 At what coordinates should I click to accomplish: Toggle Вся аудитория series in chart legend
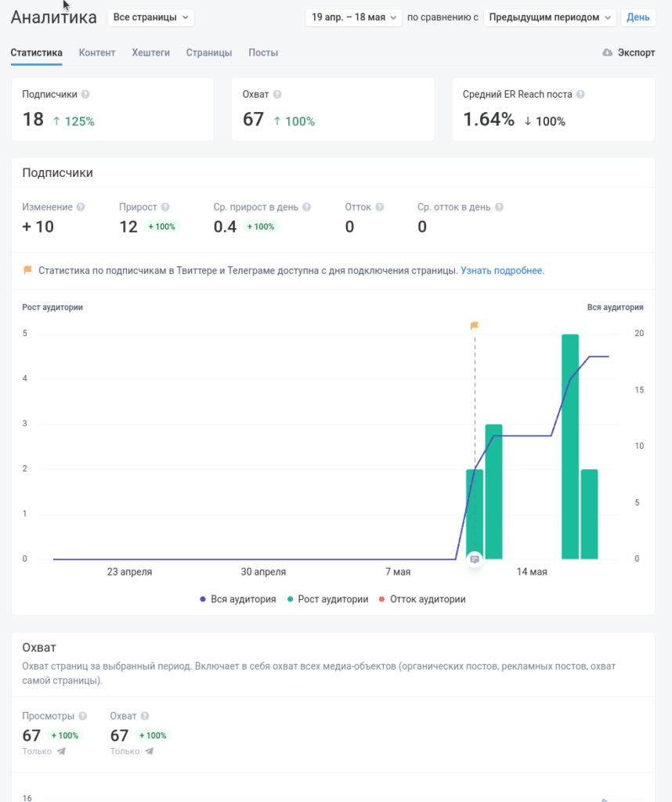[237, 599]
